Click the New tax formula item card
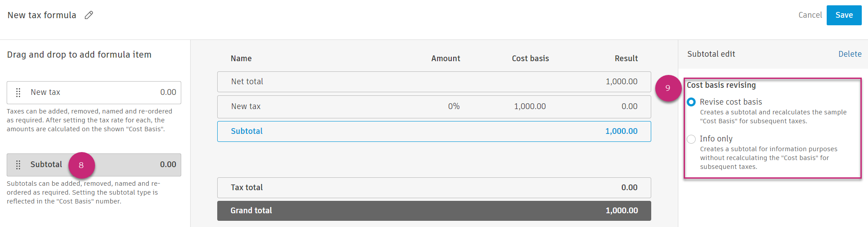 point(94,92)
